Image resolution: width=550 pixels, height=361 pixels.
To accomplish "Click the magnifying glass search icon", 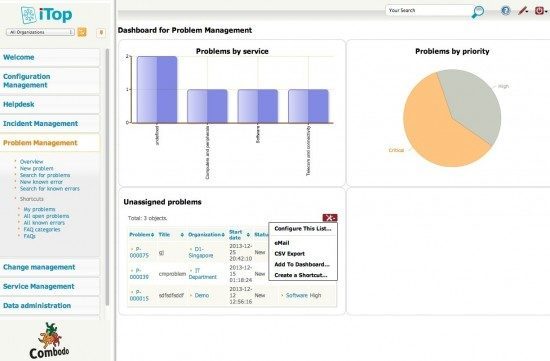I will click(477, 12).
